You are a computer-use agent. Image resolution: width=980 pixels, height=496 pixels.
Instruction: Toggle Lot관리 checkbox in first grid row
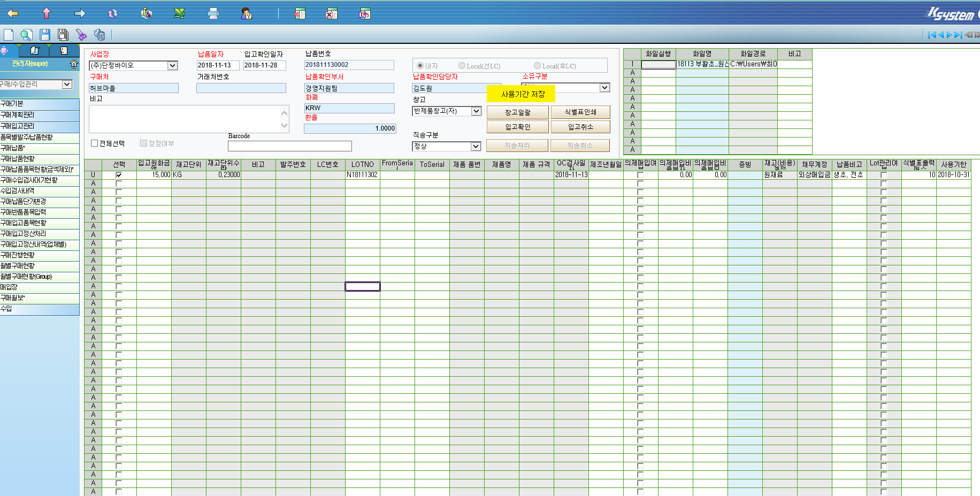point(883,175)
